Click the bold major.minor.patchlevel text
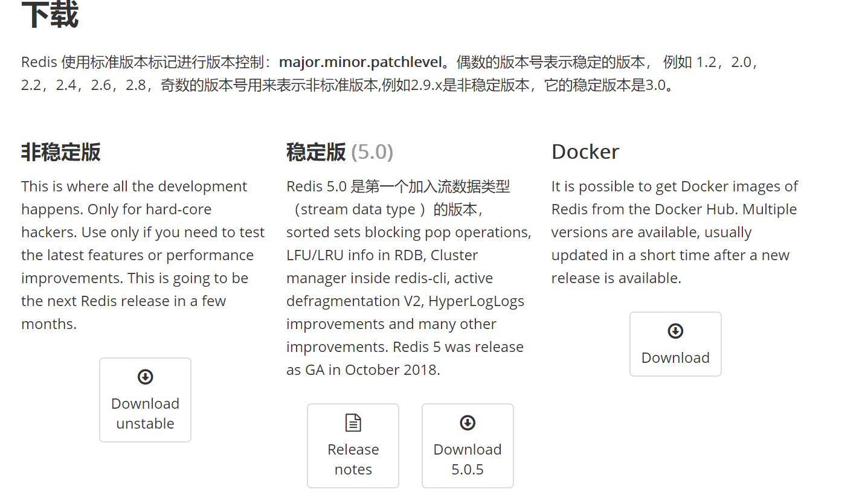 [361, 62]
